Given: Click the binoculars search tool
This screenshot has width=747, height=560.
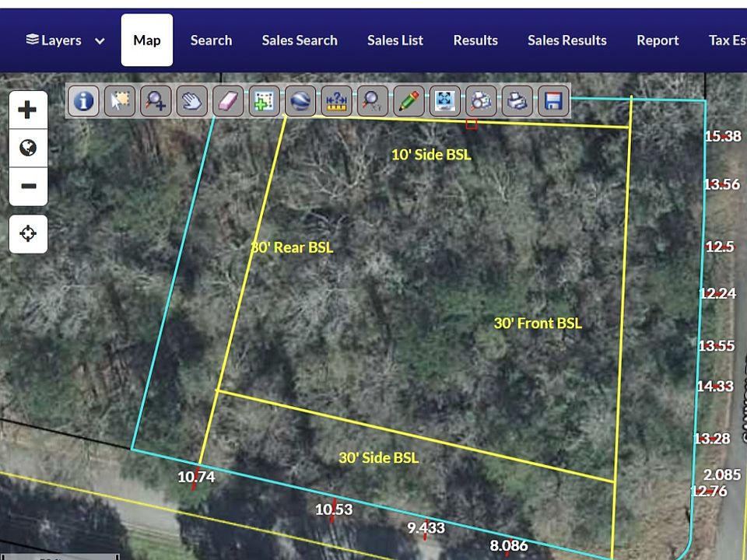Looking at the screenshot, I should coord(481,101).
